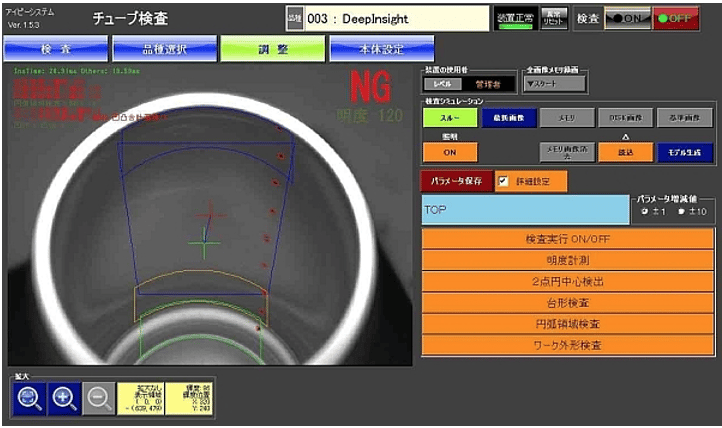Select メモリ simulation mode
The width and height of the screenshot is (722, 428).
(x=567, y=118)
